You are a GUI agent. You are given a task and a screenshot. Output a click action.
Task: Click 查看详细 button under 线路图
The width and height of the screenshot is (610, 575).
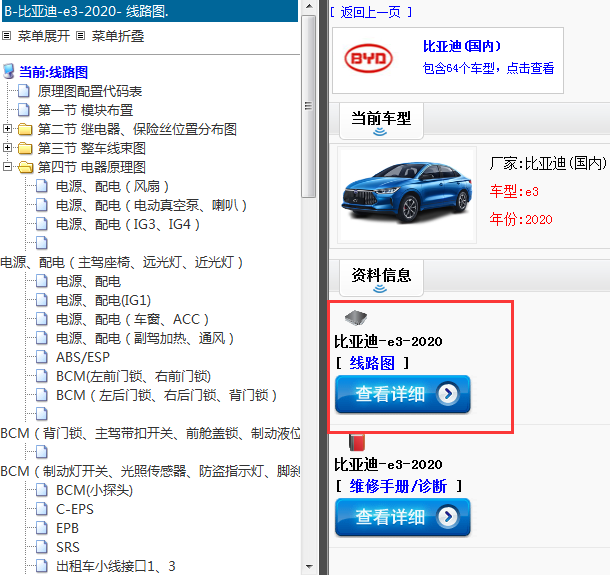[403, 394]
